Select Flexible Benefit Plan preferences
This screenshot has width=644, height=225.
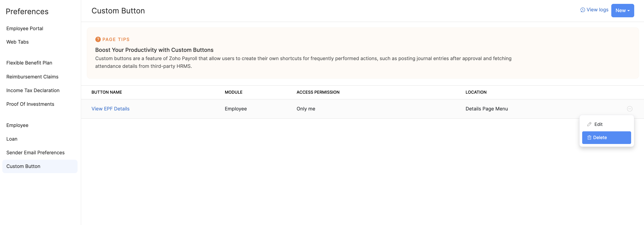[x=29, y=63]
